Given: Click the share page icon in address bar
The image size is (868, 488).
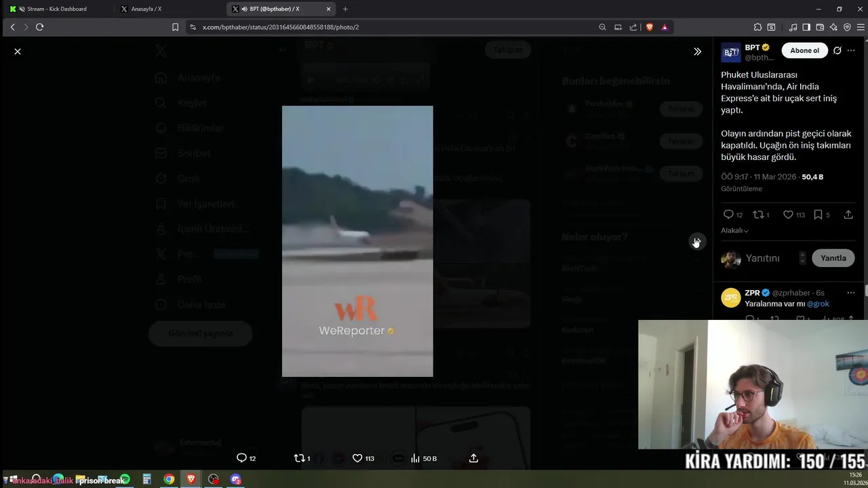Looking at the screenshot, I should pos(633,27).
